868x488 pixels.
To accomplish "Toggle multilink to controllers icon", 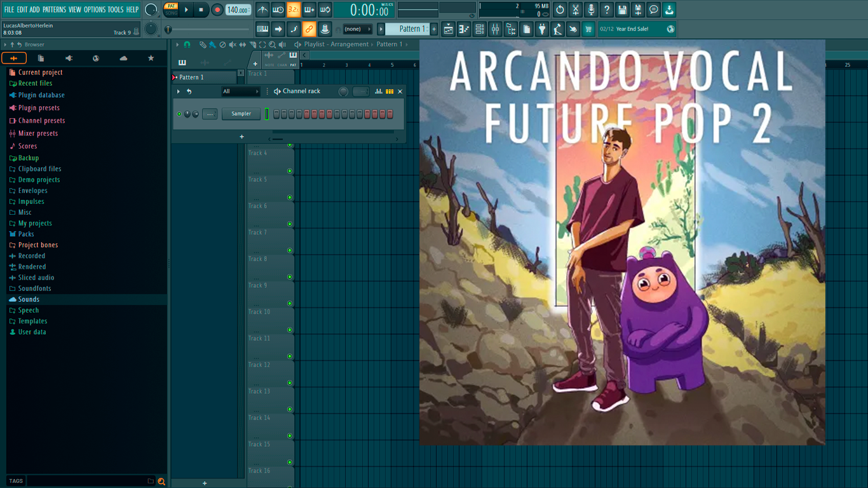I will coord(309,29).
